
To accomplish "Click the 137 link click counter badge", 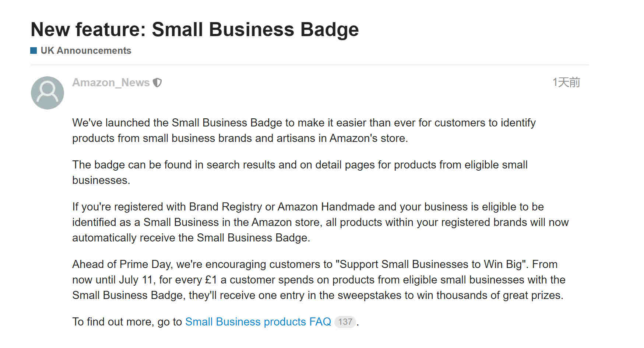I will coord(345,322).
